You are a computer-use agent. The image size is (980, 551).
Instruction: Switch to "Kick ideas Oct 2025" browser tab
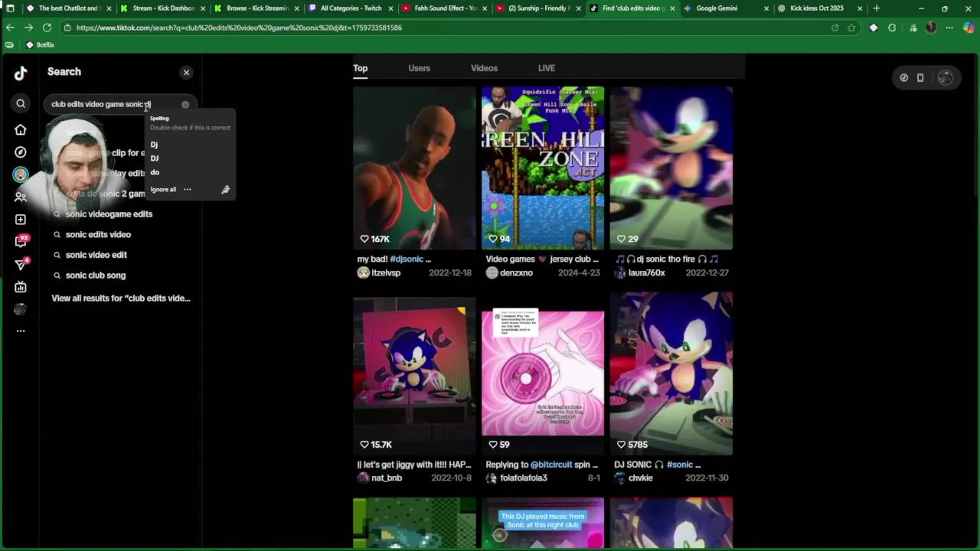tap(819, 8)
